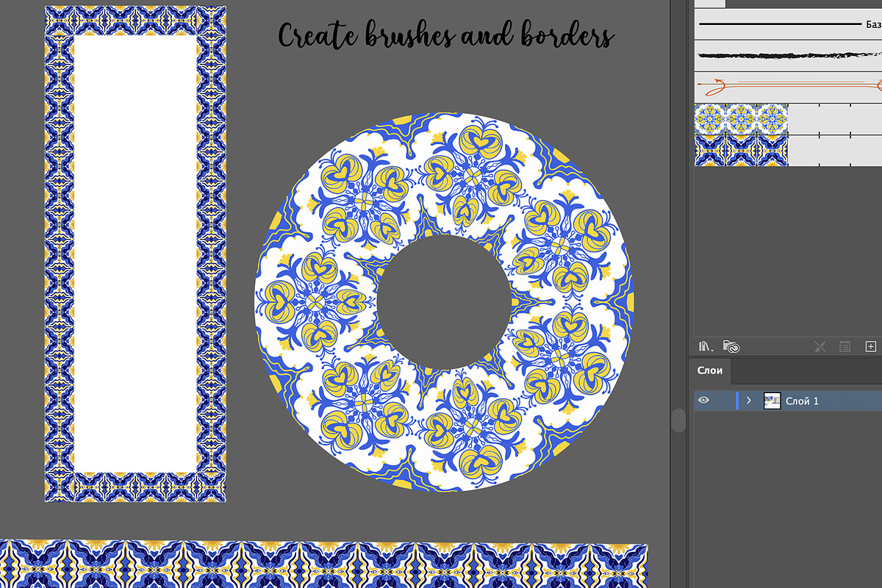Toggle visibility of Слой 1 layer
Viewport: 882px width, 588px height.
703,401
